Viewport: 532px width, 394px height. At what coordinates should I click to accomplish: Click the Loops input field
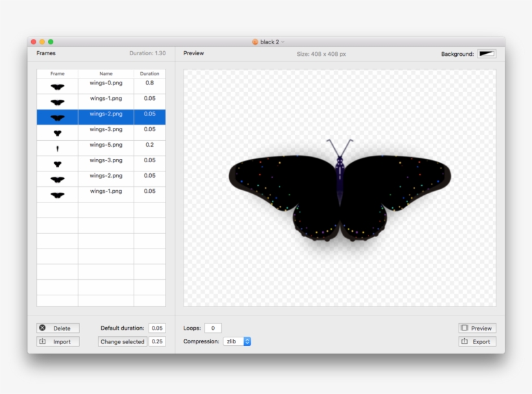point(213,328)
